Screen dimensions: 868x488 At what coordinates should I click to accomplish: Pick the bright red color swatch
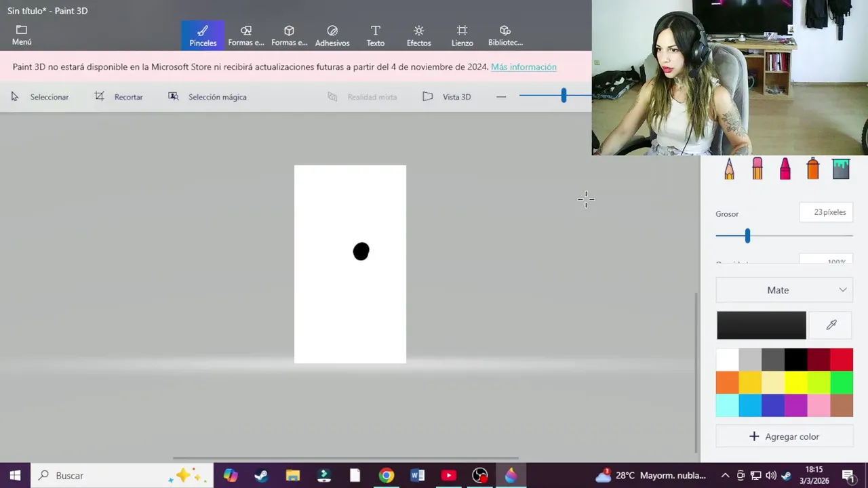point(842,360)
